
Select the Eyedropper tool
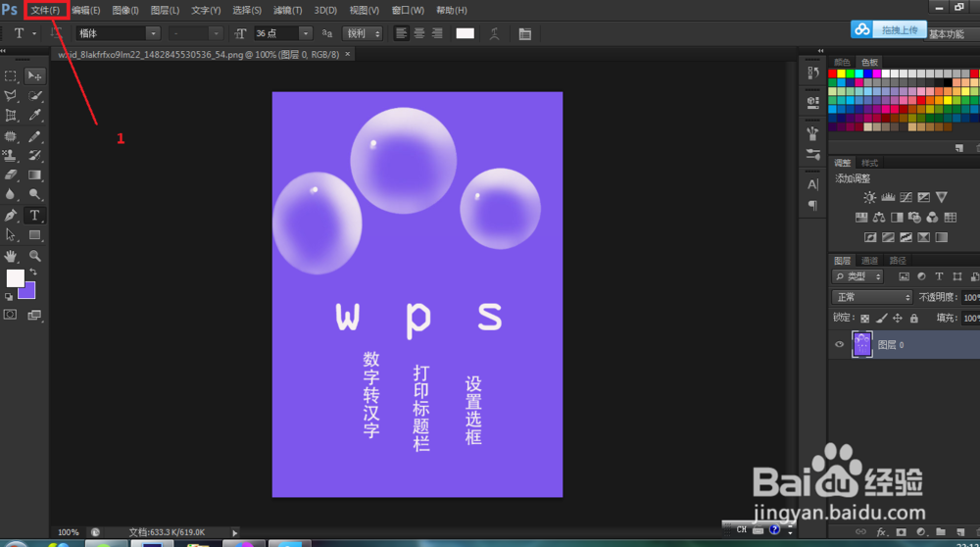pos(35,116)
